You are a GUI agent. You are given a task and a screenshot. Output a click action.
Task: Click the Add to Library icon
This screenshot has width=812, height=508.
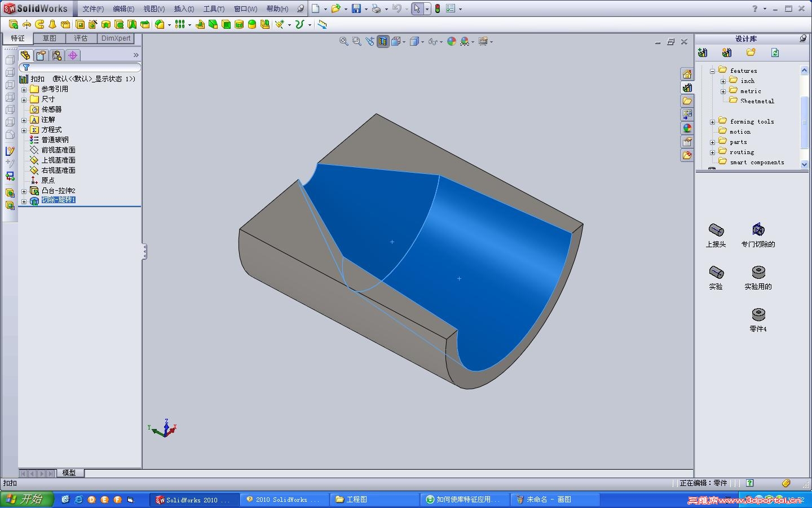click(x=703, y=52)
